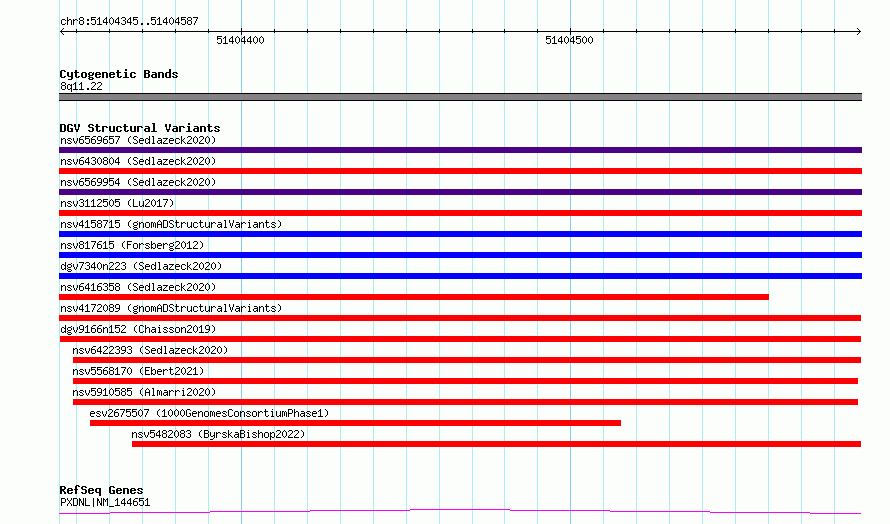Select the blue nsv4158715 variant bar
890x524 pixels.
coord(460,234)
